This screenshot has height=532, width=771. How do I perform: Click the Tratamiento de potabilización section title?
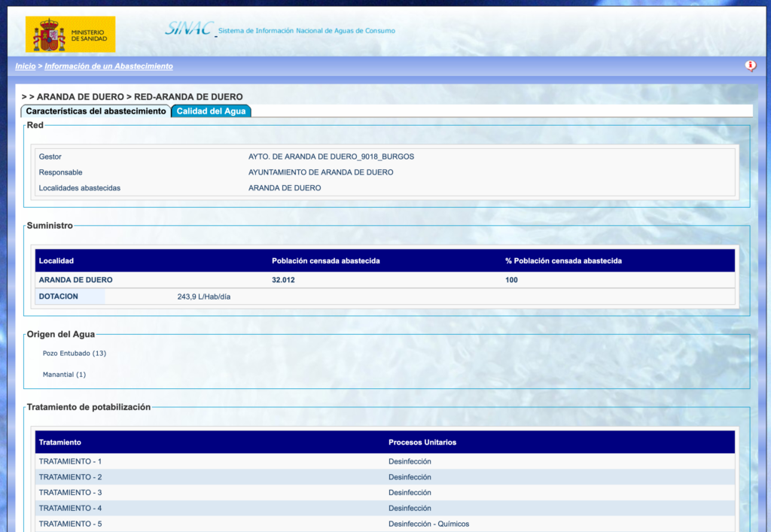point(89,407)
